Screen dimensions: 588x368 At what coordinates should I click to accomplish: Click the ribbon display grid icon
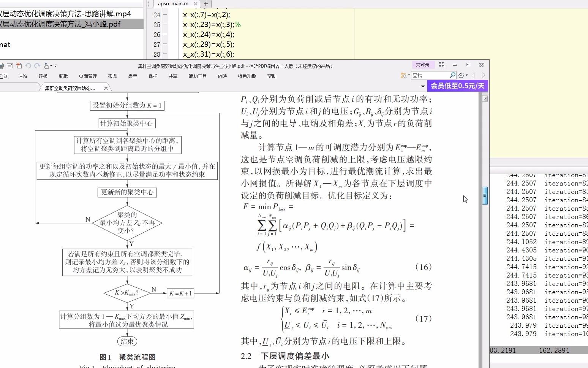[441, 65]
